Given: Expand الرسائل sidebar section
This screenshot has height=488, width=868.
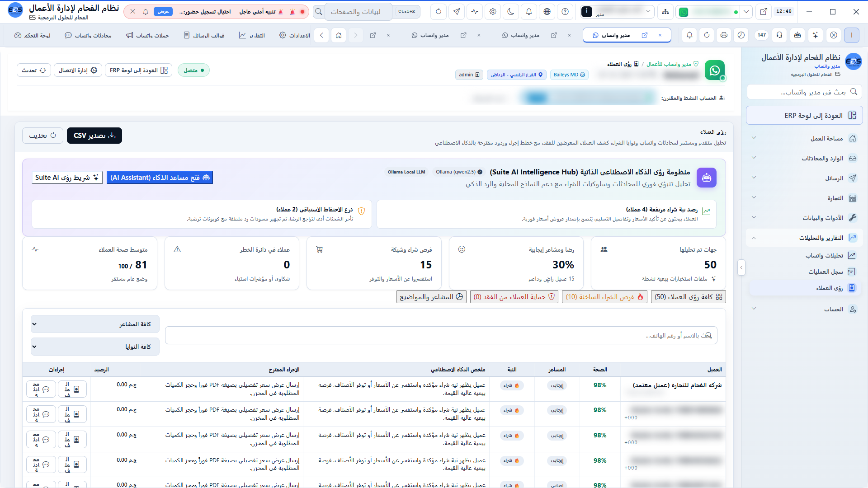Looking at the screenshot, I should (x=804, y=178).
